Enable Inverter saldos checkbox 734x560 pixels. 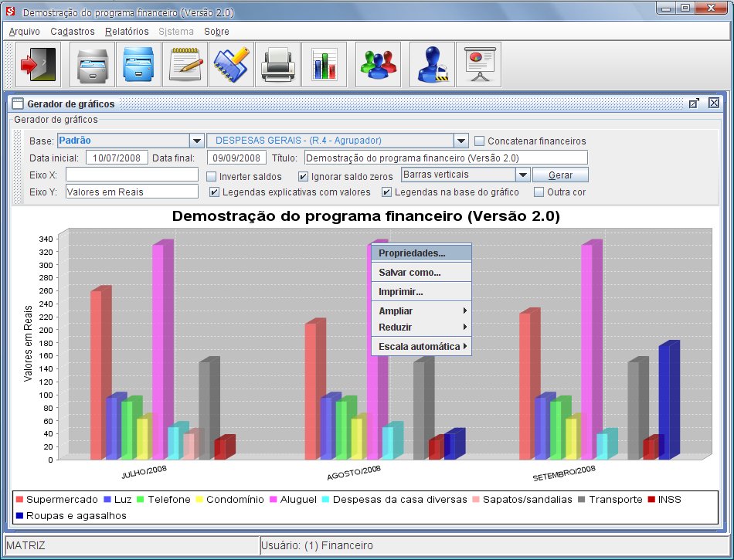(x=211, y=176)
